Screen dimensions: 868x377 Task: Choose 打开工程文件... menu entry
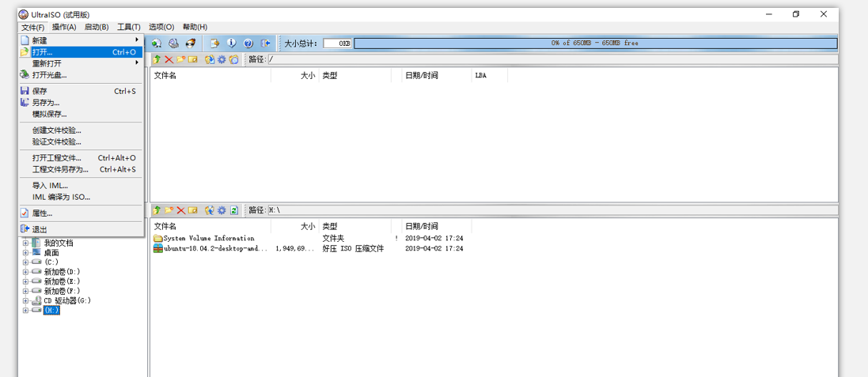[x=81, y=158]
